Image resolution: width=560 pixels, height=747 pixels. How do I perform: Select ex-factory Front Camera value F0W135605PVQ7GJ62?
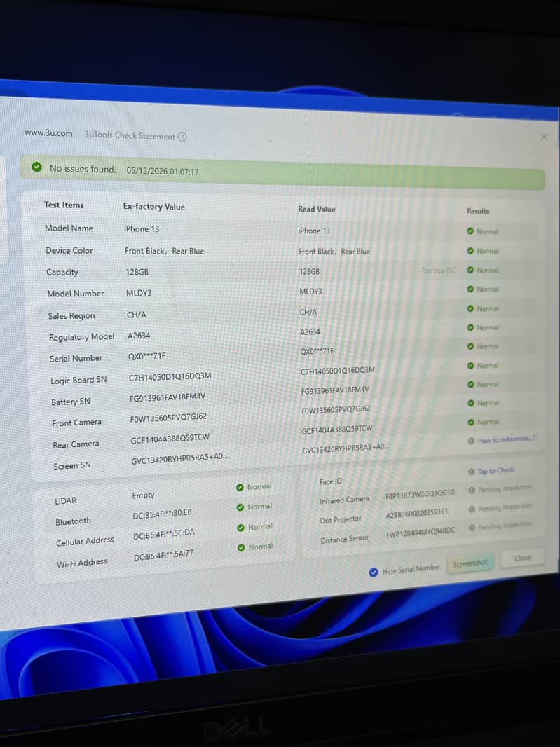[168, 418]
